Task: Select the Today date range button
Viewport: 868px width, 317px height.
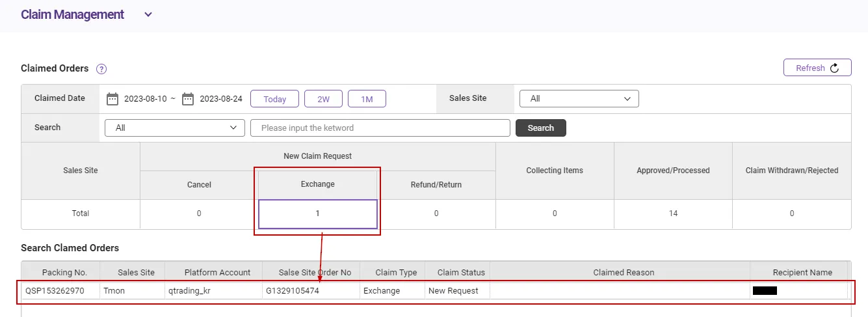Action: click(x=274, y=99)
